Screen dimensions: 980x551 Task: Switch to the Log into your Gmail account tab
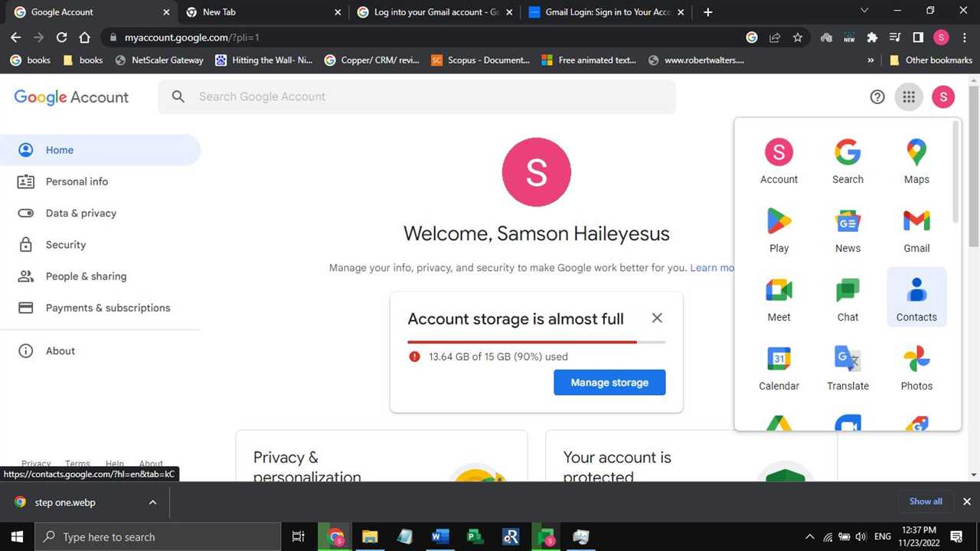click(435, 12)
